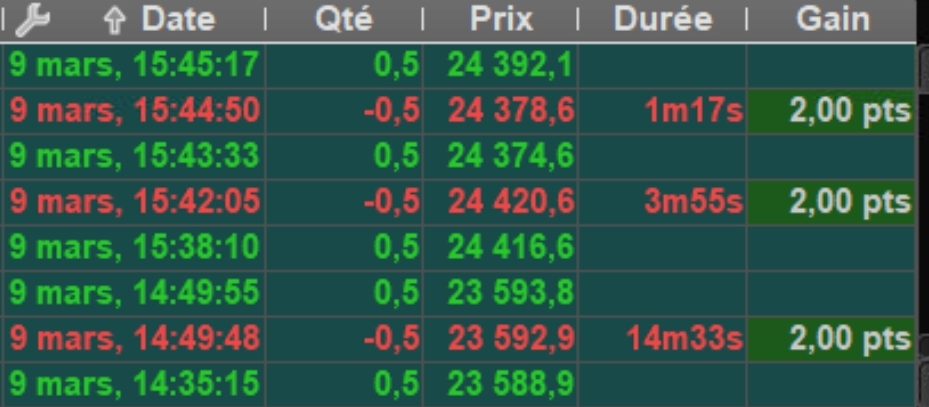Click the 2,00 pts gain beside 14m33s

tap(849, 338)
